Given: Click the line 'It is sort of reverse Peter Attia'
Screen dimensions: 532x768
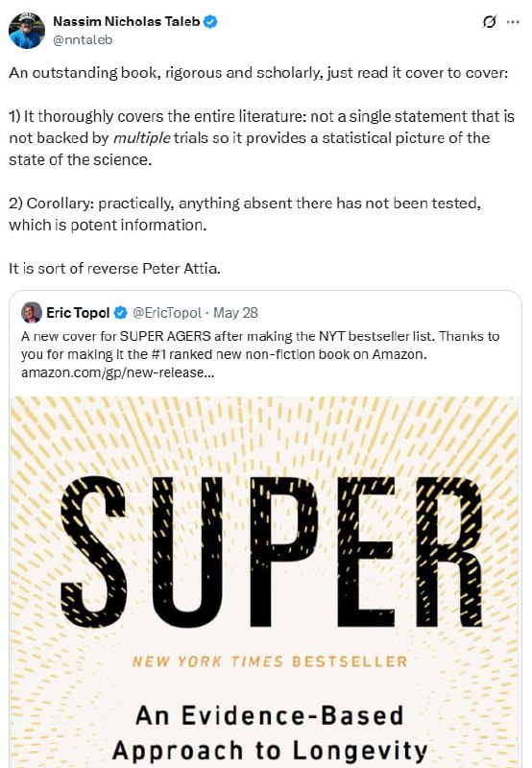Looking at the screenshot, I should coord(114,269).
